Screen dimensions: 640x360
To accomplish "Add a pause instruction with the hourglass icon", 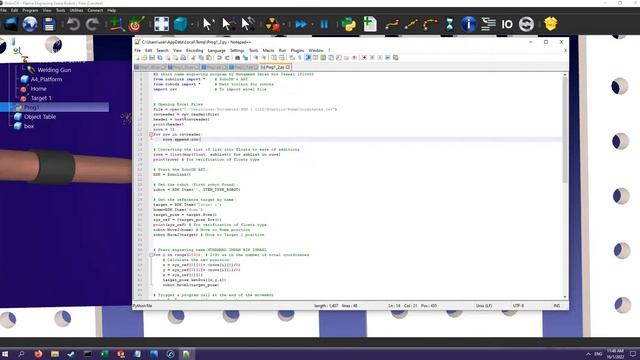I will (449, 24).
